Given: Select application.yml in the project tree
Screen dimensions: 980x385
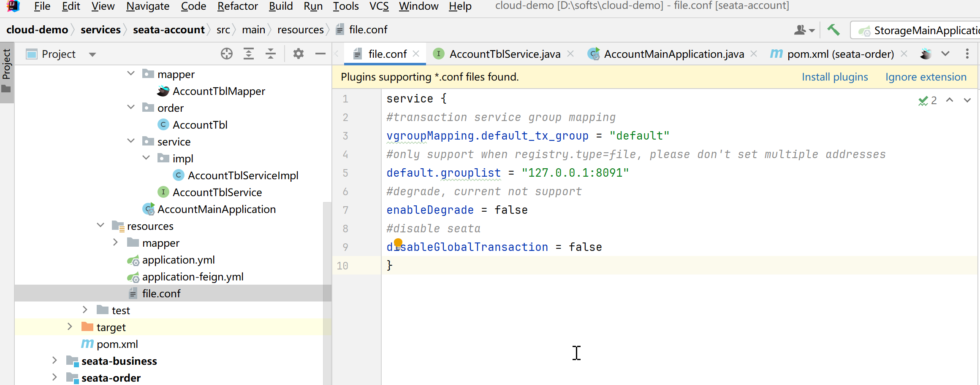Looking at the screenshot, I should (x=178, y=260).
